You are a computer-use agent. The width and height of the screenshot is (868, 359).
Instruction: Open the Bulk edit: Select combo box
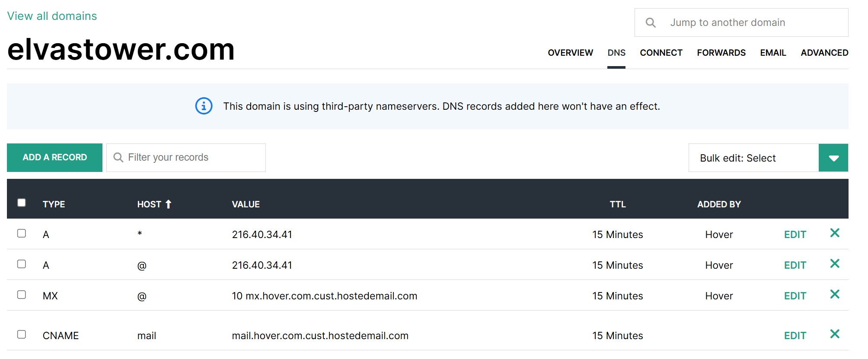[768, 158]
